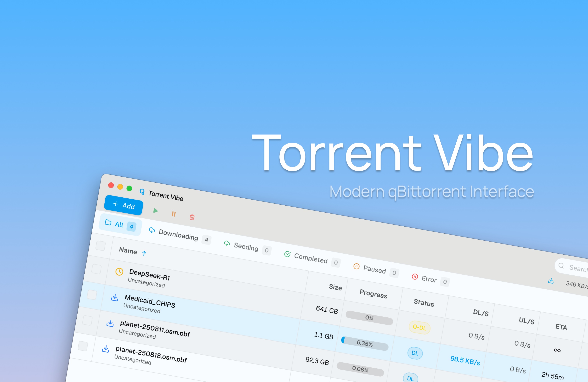Filter by Error torrents

(431, 279)
